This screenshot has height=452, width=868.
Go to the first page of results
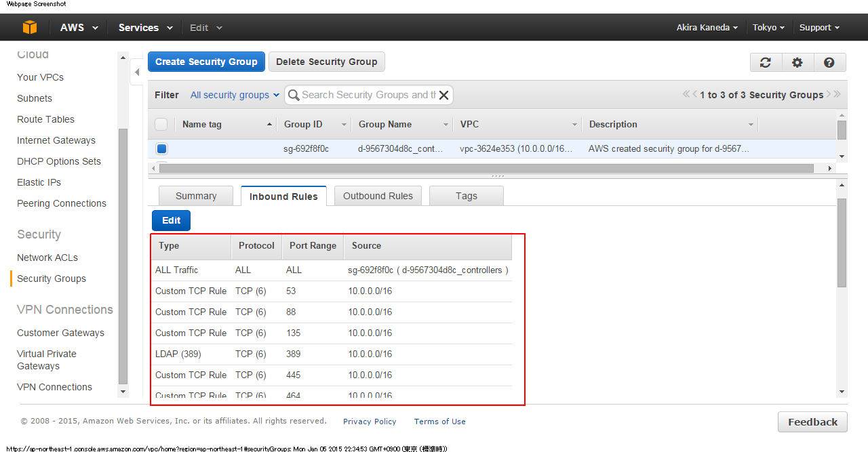[686, 95]
